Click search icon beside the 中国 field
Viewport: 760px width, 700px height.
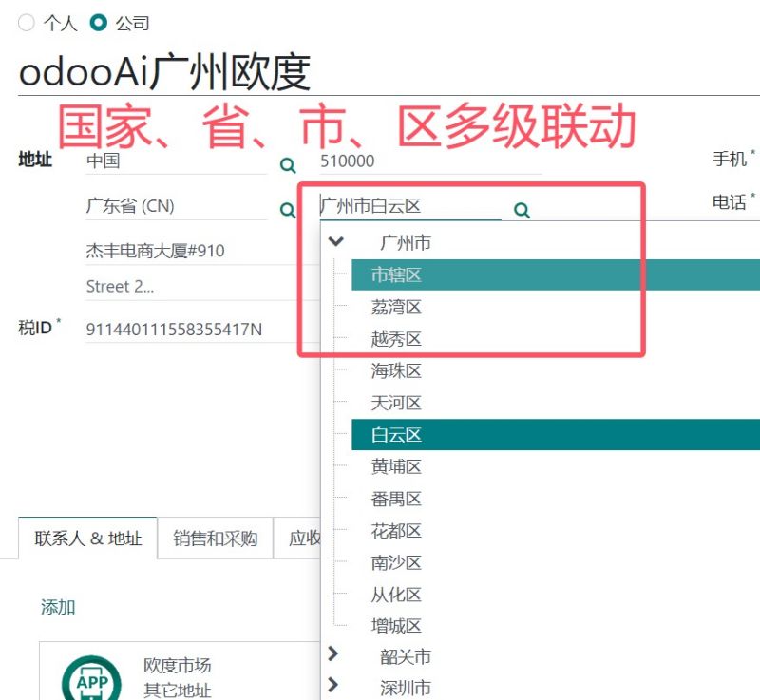(x=288, y=165)
